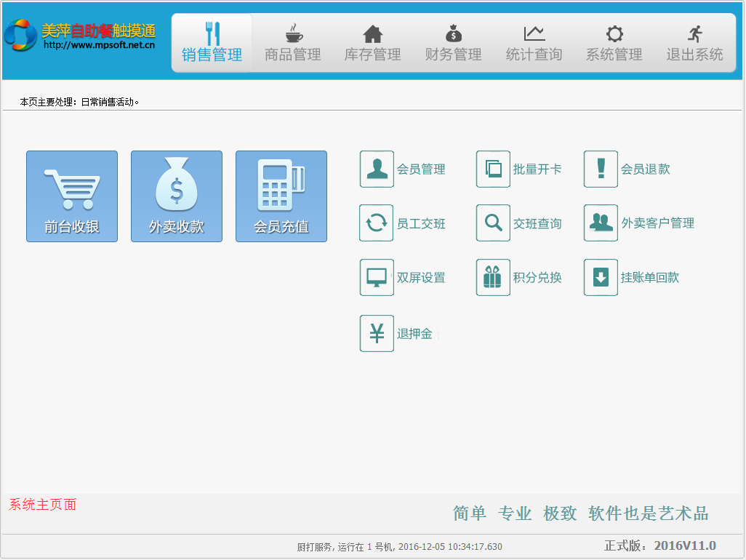Click the 退押金 yen symbol icon
Screen dimensions: 746x560
click(x=377, y=334)
